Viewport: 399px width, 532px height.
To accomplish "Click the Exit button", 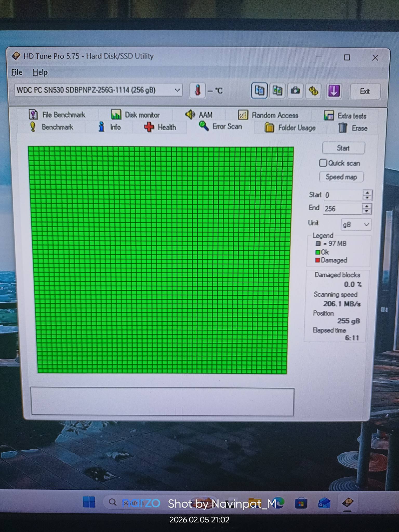I will (365, 91).
